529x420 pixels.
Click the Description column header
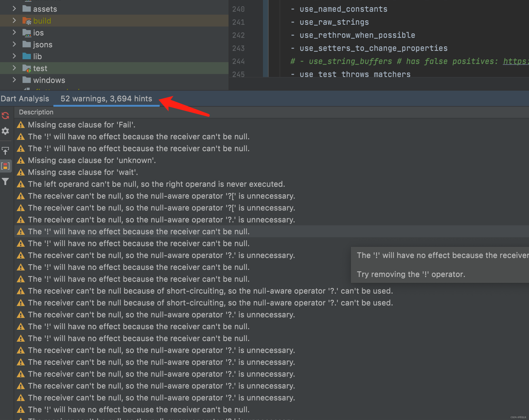coord(36,112)
